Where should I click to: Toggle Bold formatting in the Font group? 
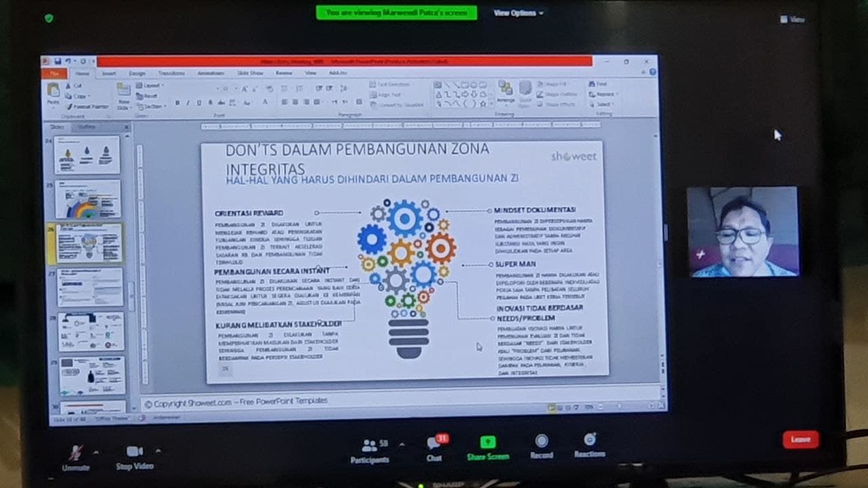(x=178, y=103)
